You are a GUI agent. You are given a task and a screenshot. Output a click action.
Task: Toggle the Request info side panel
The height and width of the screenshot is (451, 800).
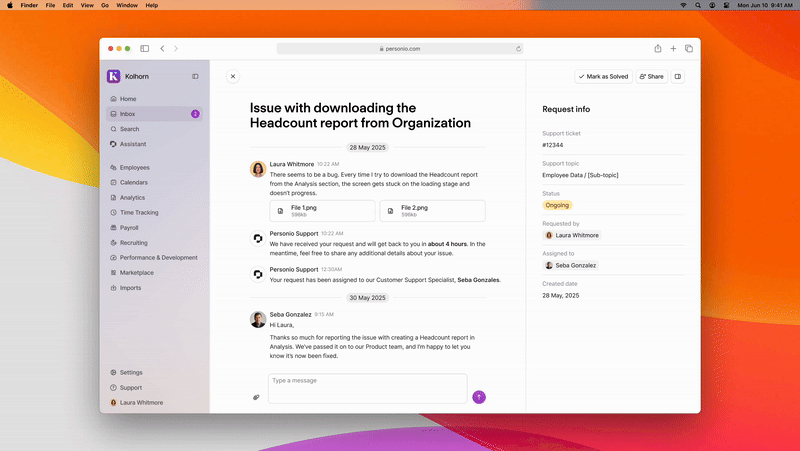(678, 76)
